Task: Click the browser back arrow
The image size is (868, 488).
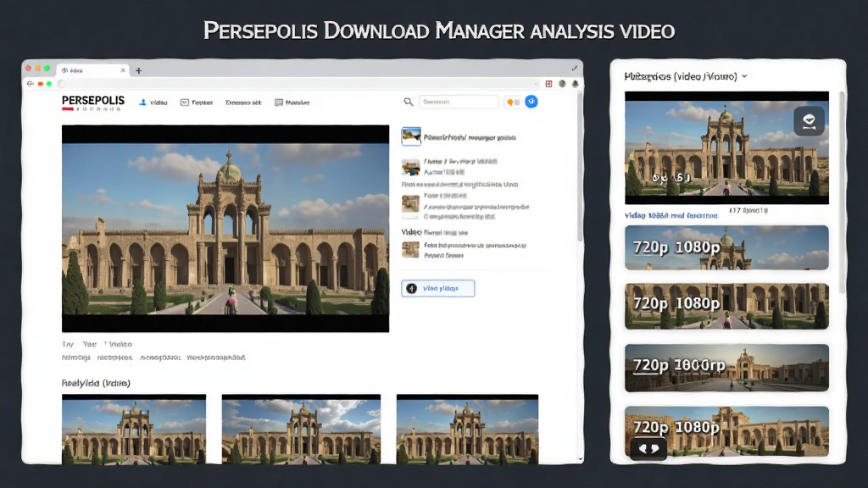Action: tap(30, 84)
